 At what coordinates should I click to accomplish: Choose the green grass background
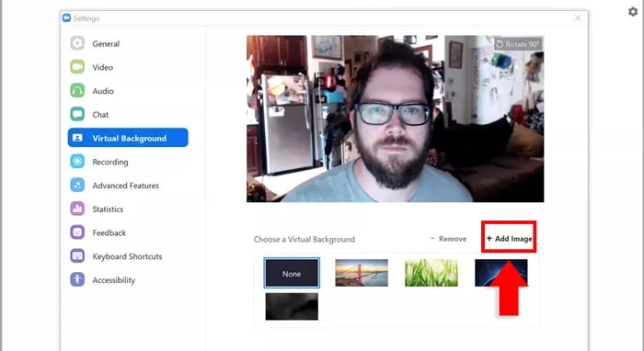[431, 273]
